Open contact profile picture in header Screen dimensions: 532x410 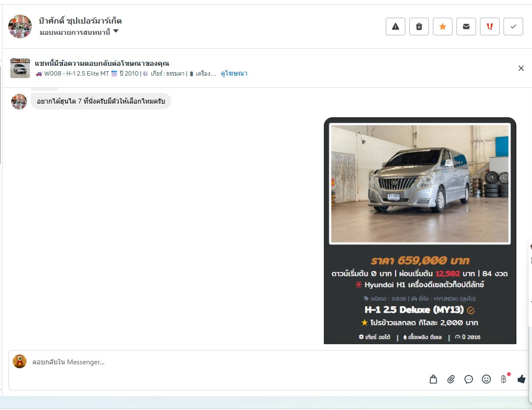coord(20,27)
